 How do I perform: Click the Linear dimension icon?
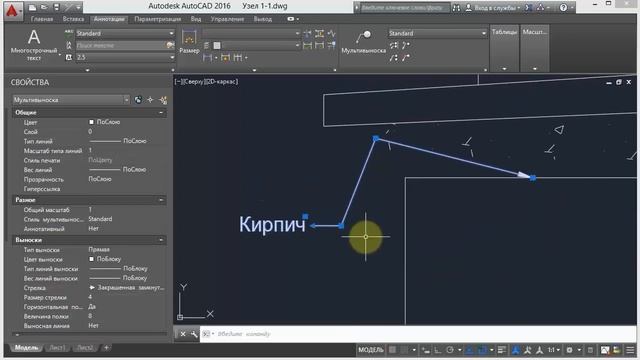click(x=207, y=58)
